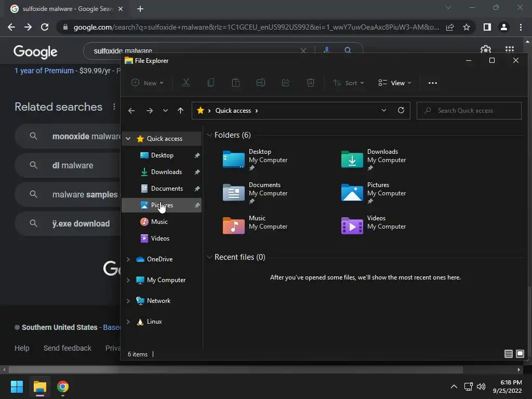Click the 'ÿ.exe download' related search
Viewport: 532px width, 399px height.
[x=68, y=223]
